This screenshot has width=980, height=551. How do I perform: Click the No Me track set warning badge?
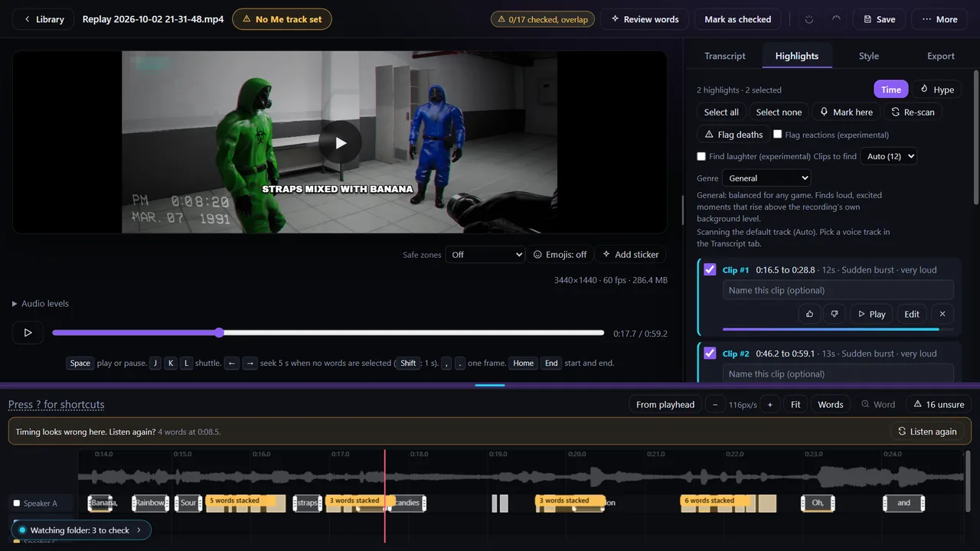point(282,19)
